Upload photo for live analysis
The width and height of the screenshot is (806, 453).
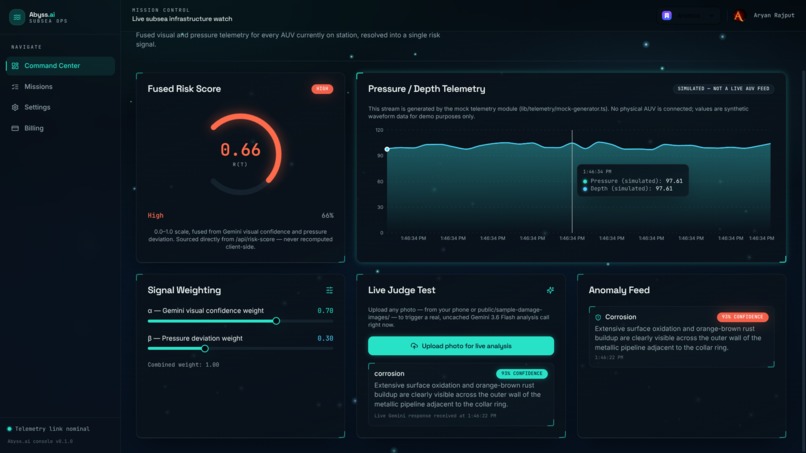click(x=461, y=346)
